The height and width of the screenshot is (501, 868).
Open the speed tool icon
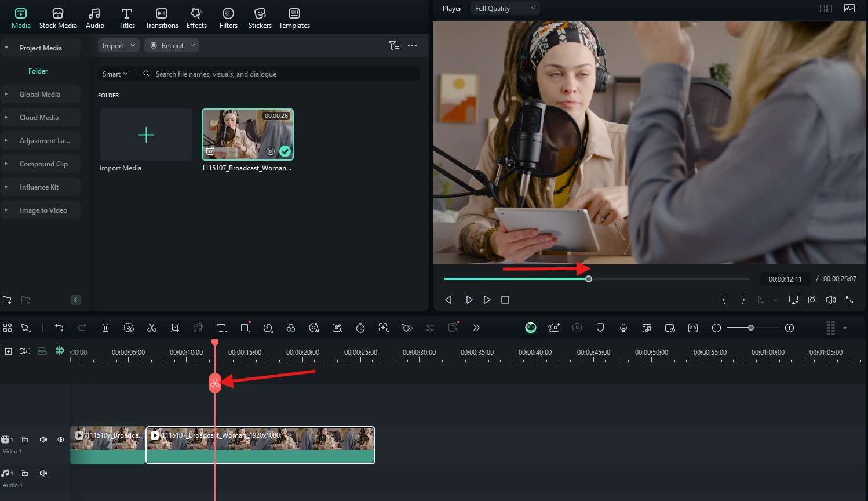(x=268, y=328)
